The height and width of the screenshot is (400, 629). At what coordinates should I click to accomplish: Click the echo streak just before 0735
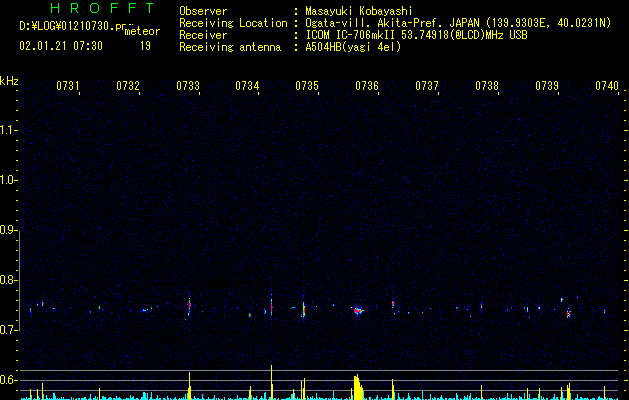click(x=303, y=309)
